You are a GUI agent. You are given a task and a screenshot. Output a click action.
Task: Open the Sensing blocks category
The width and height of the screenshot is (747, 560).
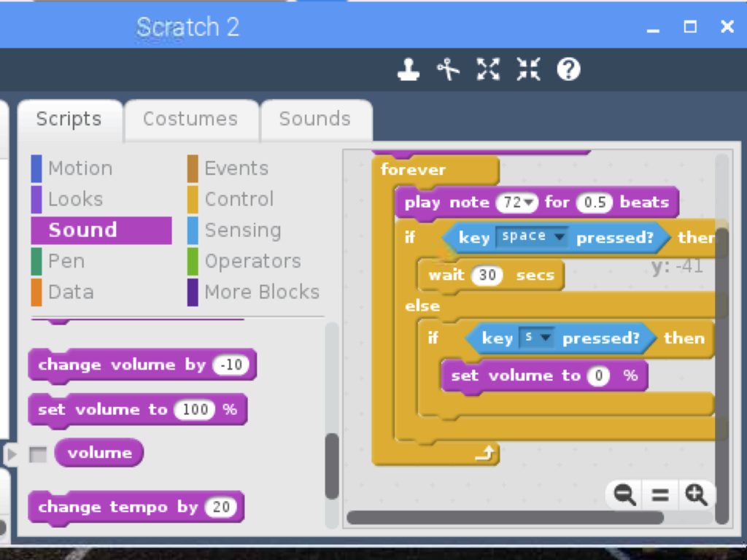(x=235, y=230)
